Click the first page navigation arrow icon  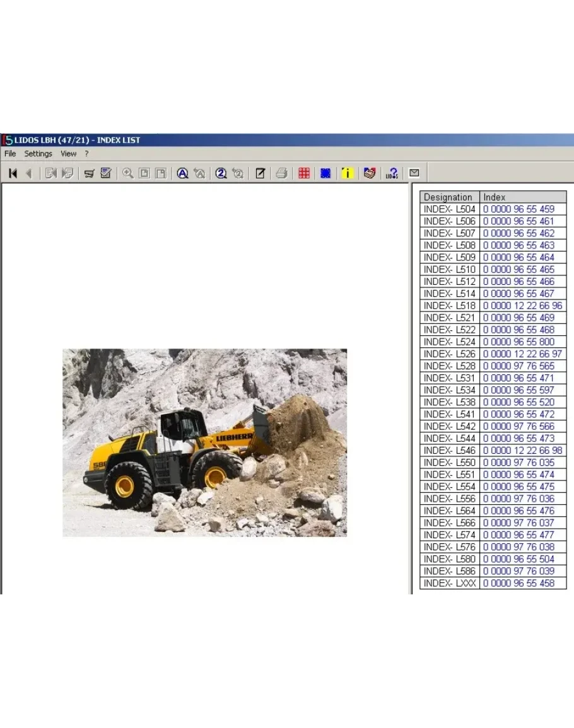[13, 173]
